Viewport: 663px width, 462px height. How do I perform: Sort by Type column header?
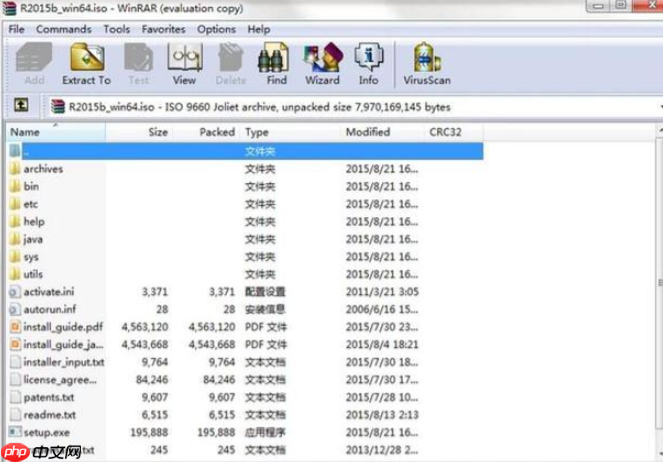[290, 132]
